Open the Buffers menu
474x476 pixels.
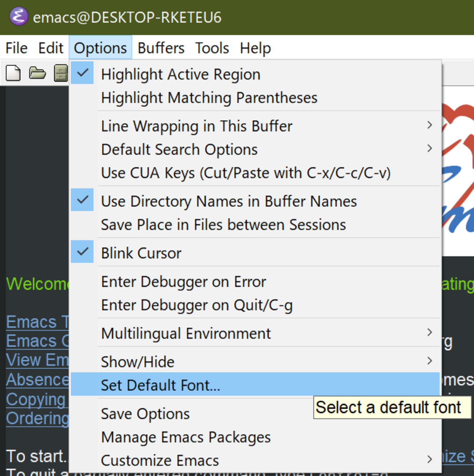161,48
